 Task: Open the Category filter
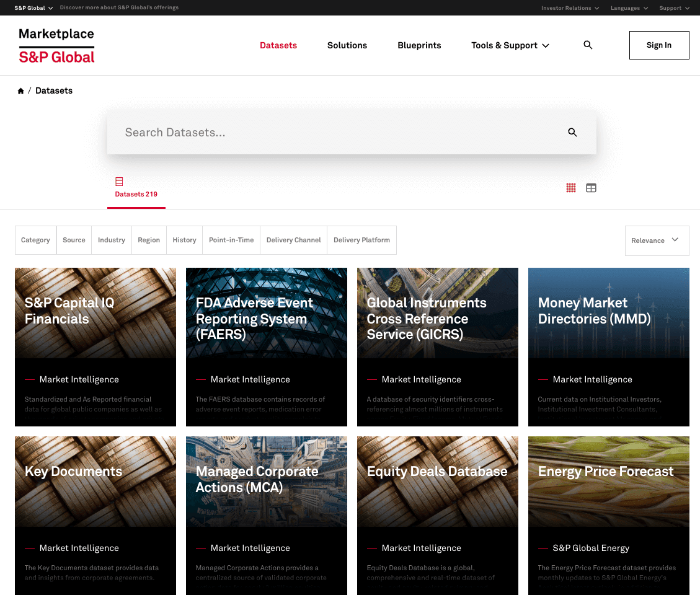click(x=35, y=240)
